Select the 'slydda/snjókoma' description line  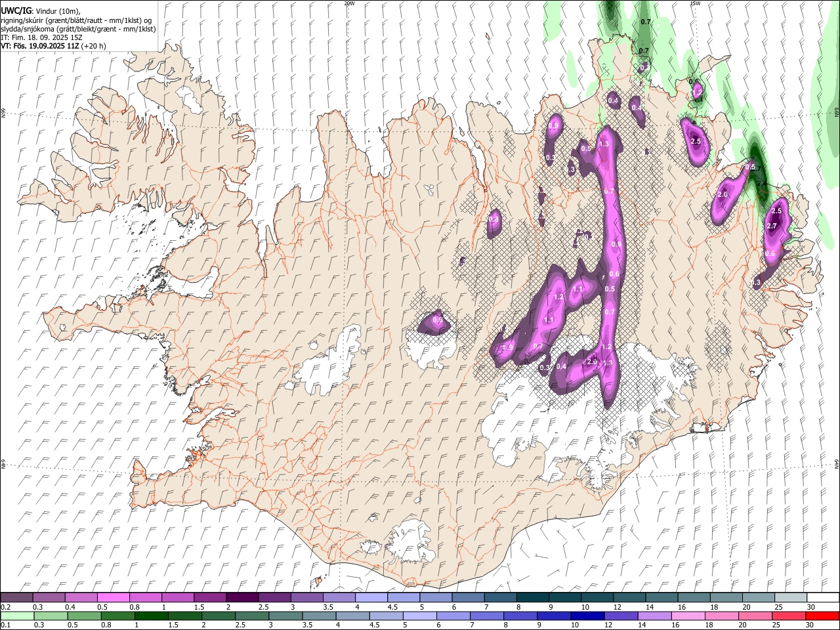[78, 29]
